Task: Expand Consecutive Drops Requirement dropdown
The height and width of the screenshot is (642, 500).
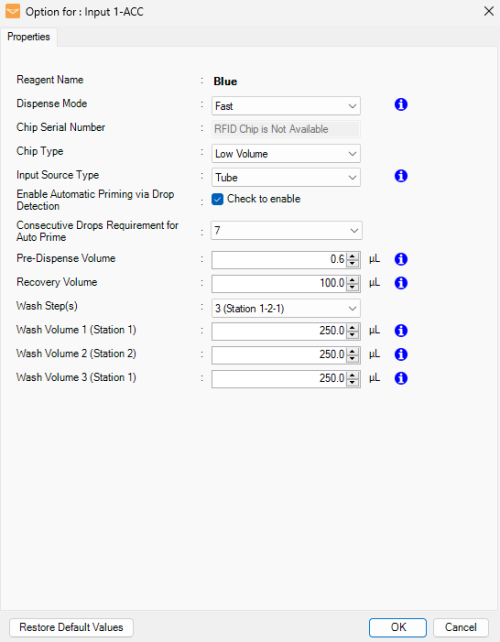Action: pyautogui.click(x=287, y=231)
